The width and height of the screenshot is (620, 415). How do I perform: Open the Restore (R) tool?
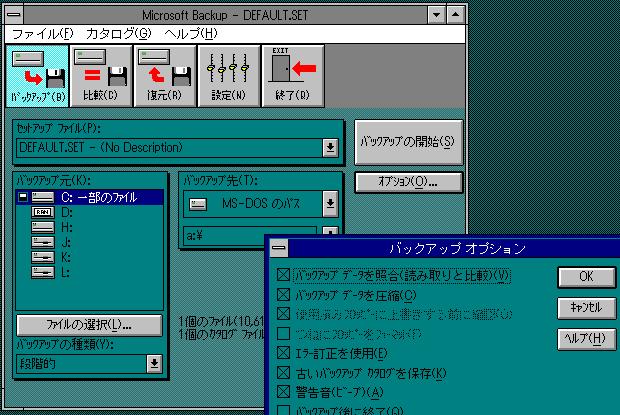[164, 75]
